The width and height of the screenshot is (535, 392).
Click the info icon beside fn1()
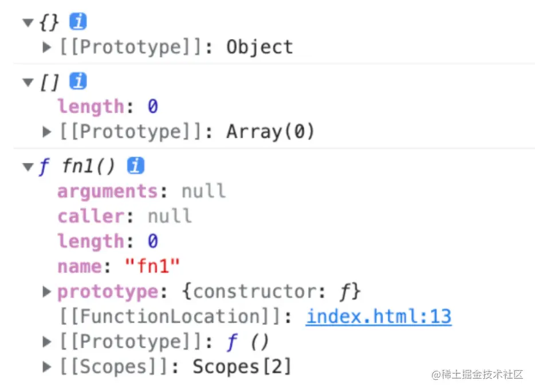tap(136, 166)
